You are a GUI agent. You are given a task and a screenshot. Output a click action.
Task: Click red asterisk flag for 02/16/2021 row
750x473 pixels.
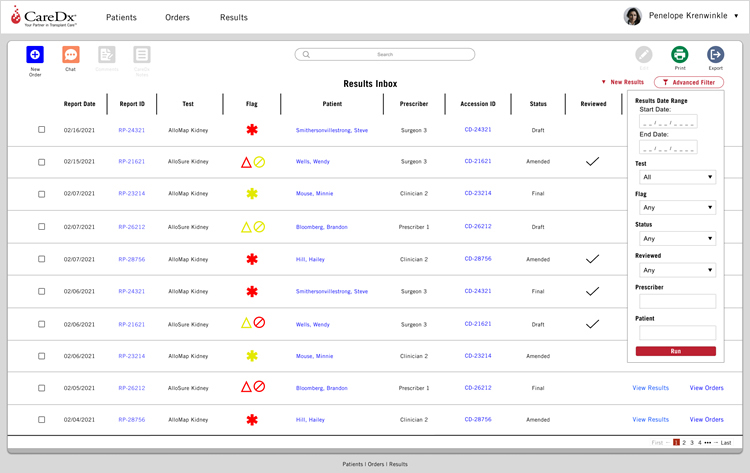[x=252, y=130]
